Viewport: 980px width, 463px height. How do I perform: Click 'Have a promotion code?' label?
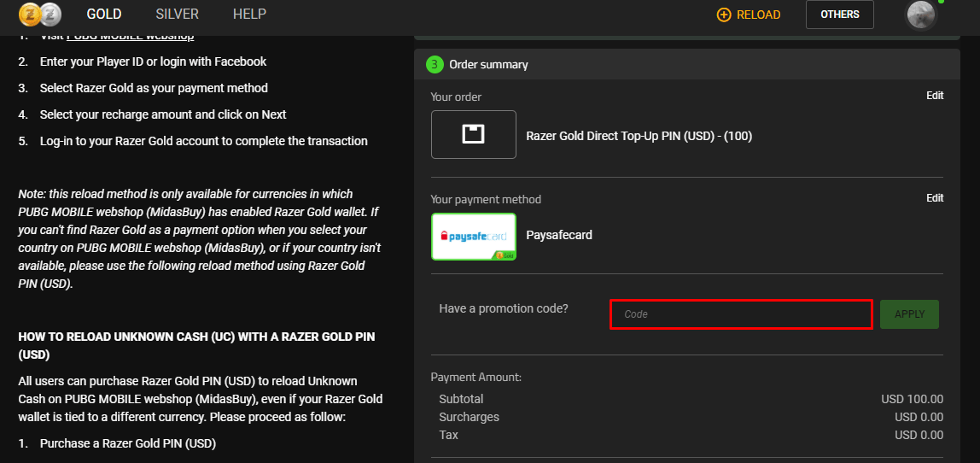tap(504, 308)
